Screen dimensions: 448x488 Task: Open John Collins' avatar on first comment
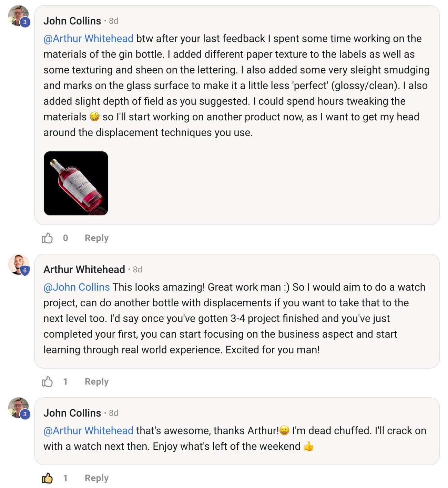(18, 16)
